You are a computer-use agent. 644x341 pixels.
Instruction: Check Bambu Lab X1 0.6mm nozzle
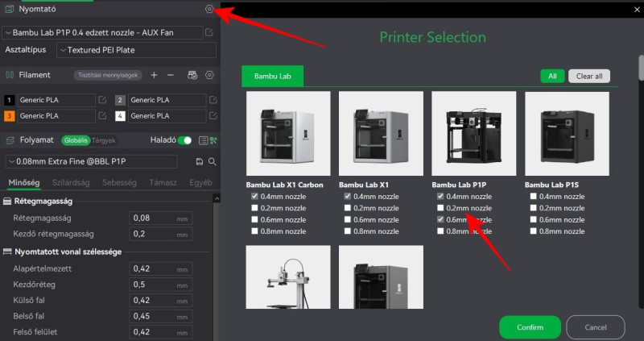(x=348, y=219)
